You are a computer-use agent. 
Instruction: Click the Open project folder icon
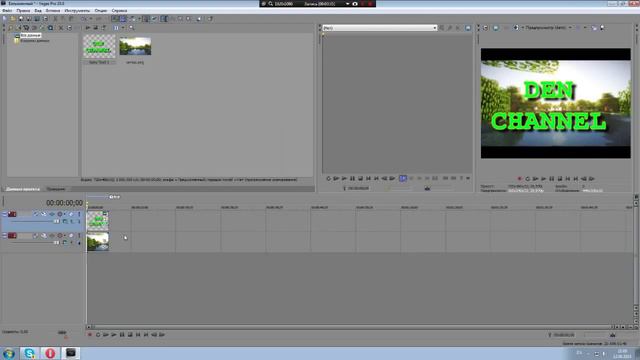tap(13, 18)
